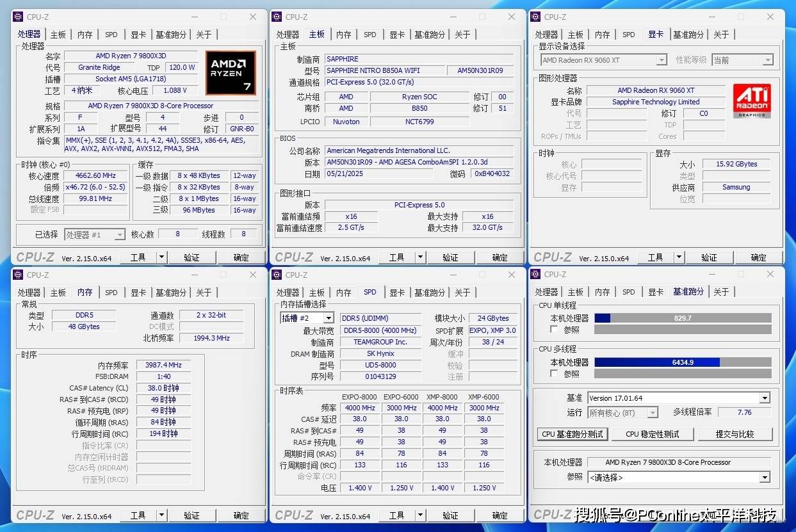Expand the Version 17.01.64 benchmark dropdown
This screenshot has height=532, width=796.
point(764,398)
